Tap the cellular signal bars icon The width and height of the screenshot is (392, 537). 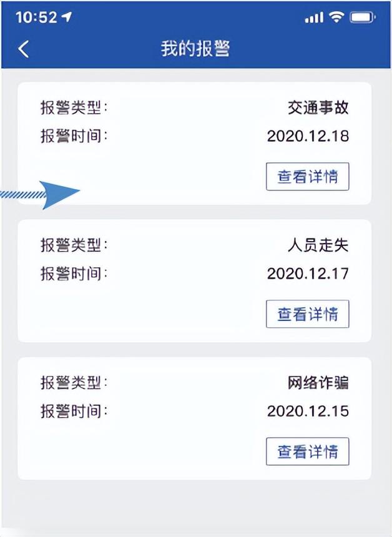[x=314, y=18]
